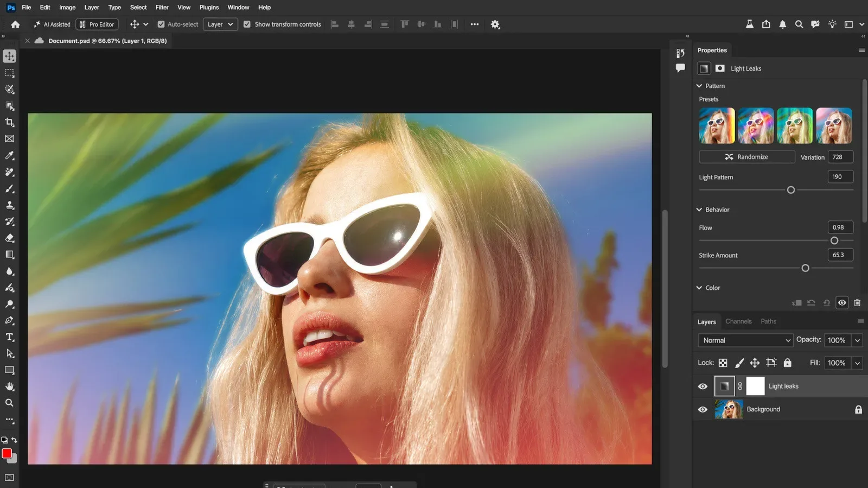The image size is (868, 488).
Task: Select the Crop tool
Action: tap(9, 122)
